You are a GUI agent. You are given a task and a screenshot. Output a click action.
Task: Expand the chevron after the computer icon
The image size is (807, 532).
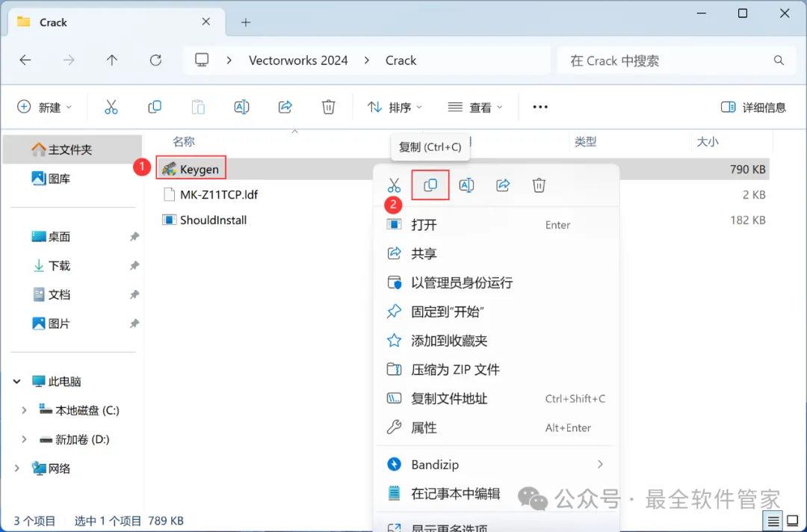[229, 61]
